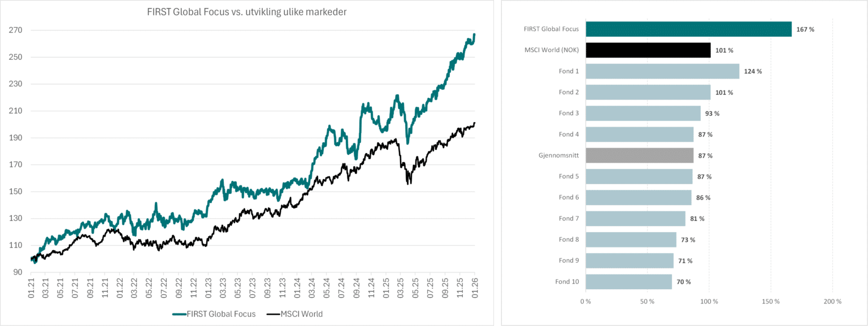This screenshot has height=326, width=868.
Task: Click the 124 % data label
Action: click(x=753, y=71)
